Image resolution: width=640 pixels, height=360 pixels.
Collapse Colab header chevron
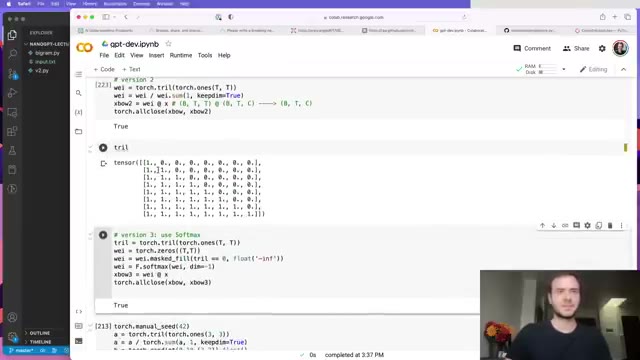[623, 69]
